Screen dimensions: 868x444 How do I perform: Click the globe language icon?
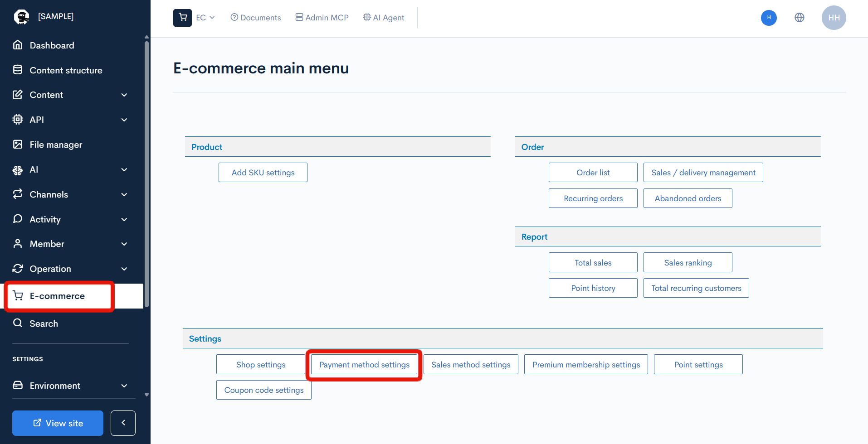[800, 18]
